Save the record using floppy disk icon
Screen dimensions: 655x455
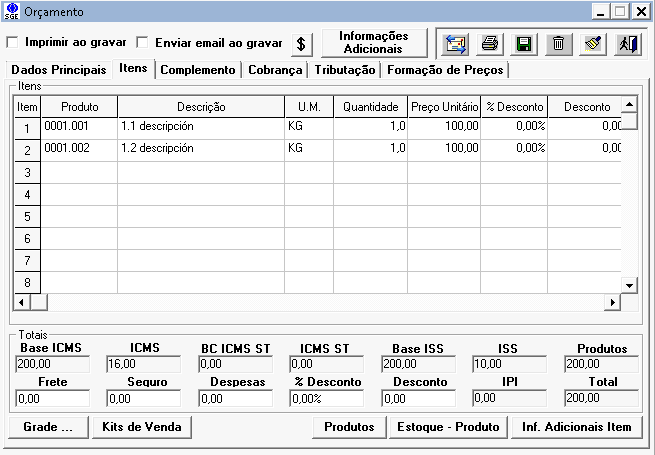pos(523,44)
